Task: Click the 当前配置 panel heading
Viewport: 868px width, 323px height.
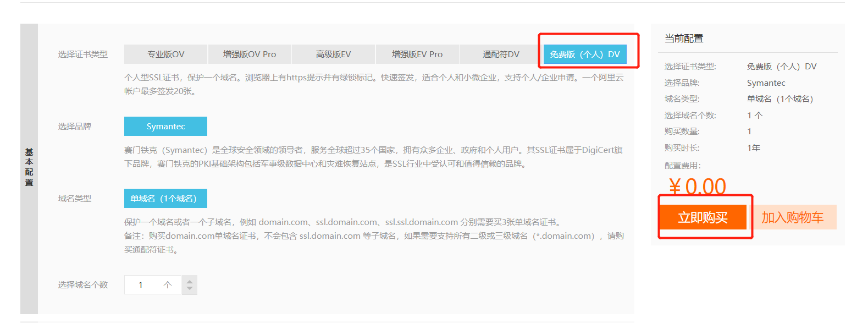Action: click(684, 39)
